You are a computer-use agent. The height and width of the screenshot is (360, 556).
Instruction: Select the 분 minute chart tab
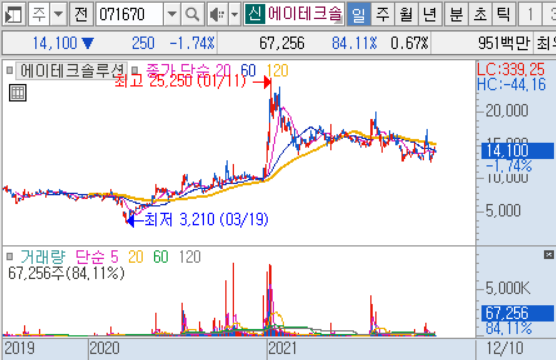pyautogui.click(x=456, y=14)
